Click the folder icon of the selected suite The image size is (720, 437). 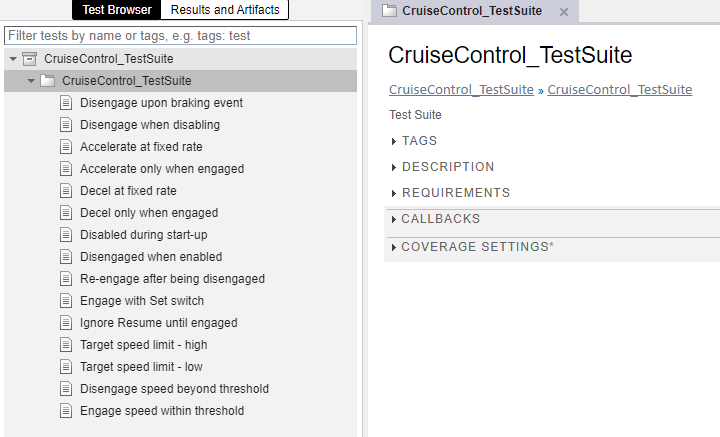coord(47,81)
